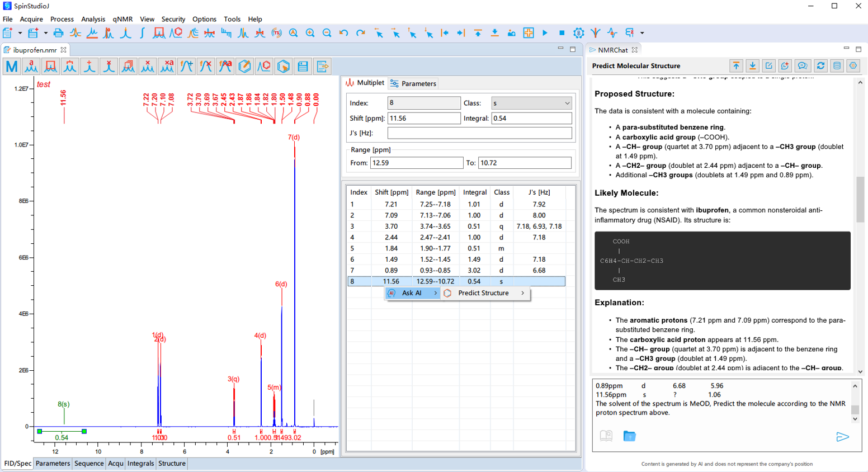This screenshot has height=472, width=868.
Task: Click the integral curve toolbar icon
Action: tap(142, 33)
